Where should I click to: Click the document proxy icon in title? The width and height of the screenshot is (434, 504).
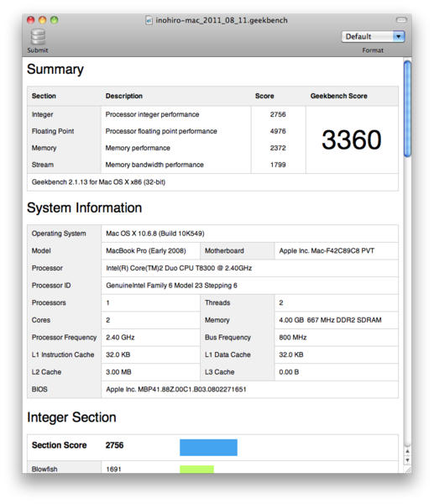(149, 20)
